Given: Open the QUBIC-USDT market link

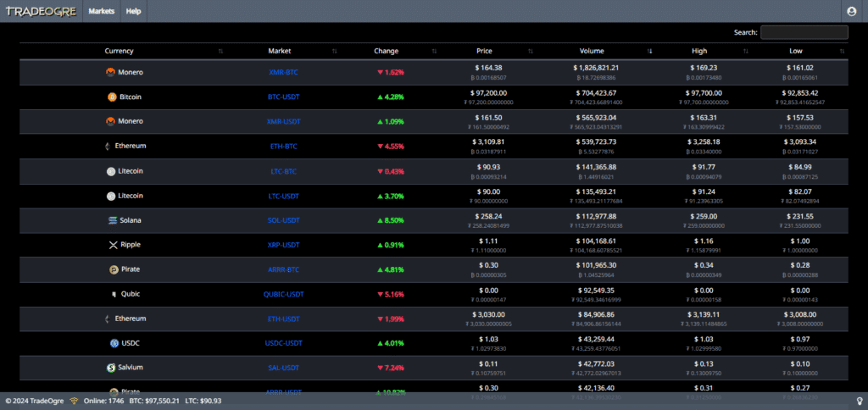Looking at the screenshot, I should pos(283,294).
